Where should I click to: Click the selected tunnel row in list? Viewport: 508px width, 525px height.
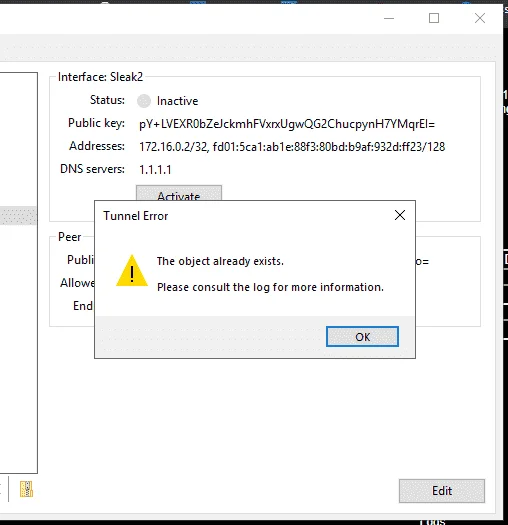click(x=18, y=215)
